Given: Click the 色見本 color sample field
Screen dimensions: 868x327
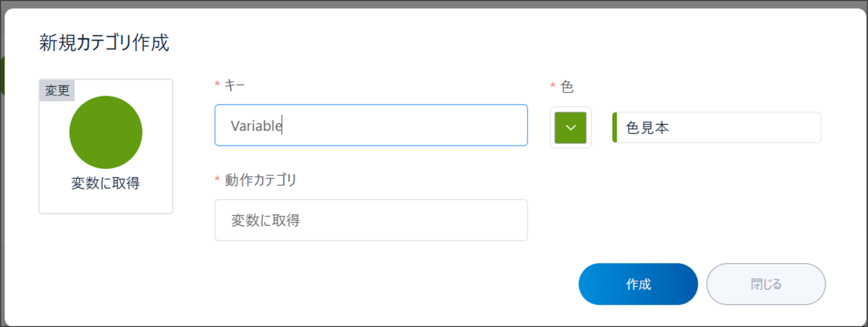Looking at the screenshot, I should 719,127.
